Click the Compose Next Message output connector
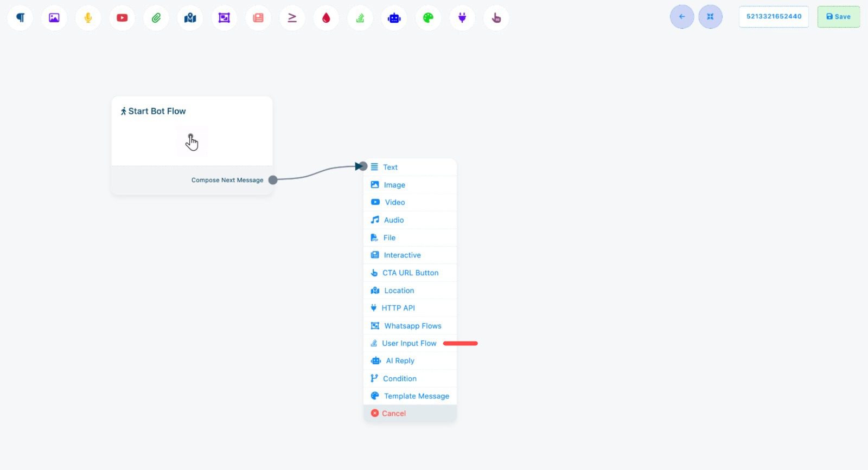 click(273, 180)
